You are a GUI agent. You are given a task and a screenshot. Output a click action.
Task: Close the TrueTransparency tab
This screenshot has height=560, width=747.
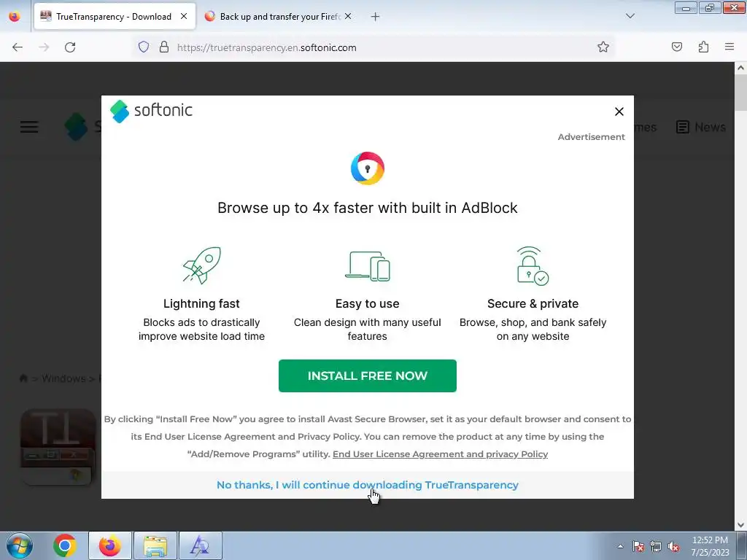pyautogui.click(x=184, y=17)
